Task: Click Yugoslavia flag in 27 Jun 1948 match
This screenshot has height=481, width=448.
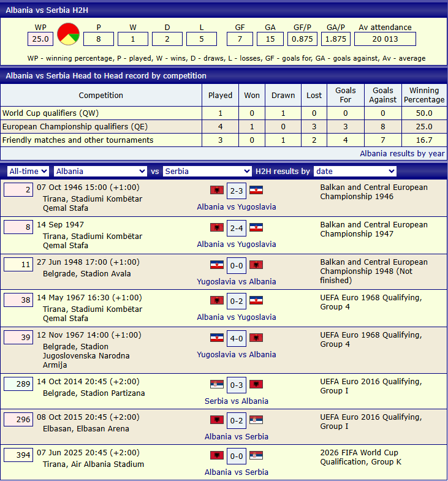Action: 216,265
